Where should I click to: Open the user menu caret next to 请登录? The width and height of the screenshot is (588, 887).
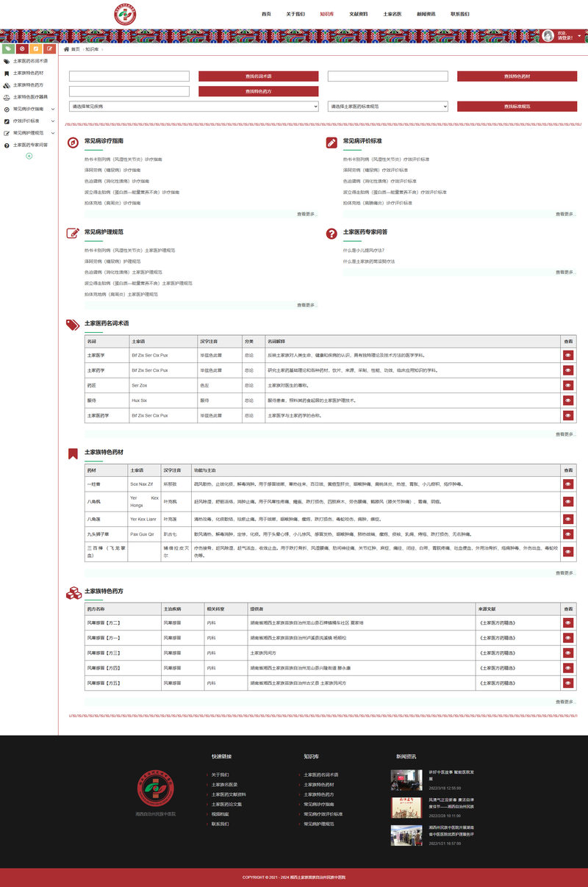pos(579,35)
